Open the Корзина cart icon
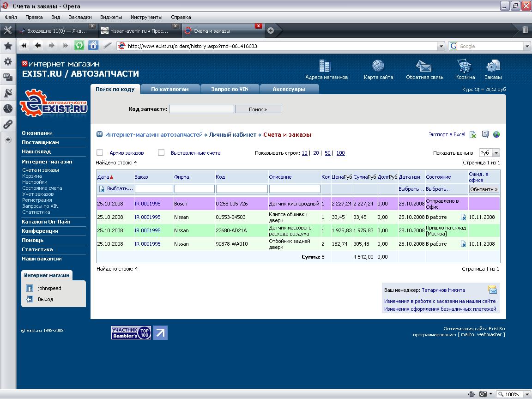 pyautogui.click(x=464, y=66)
